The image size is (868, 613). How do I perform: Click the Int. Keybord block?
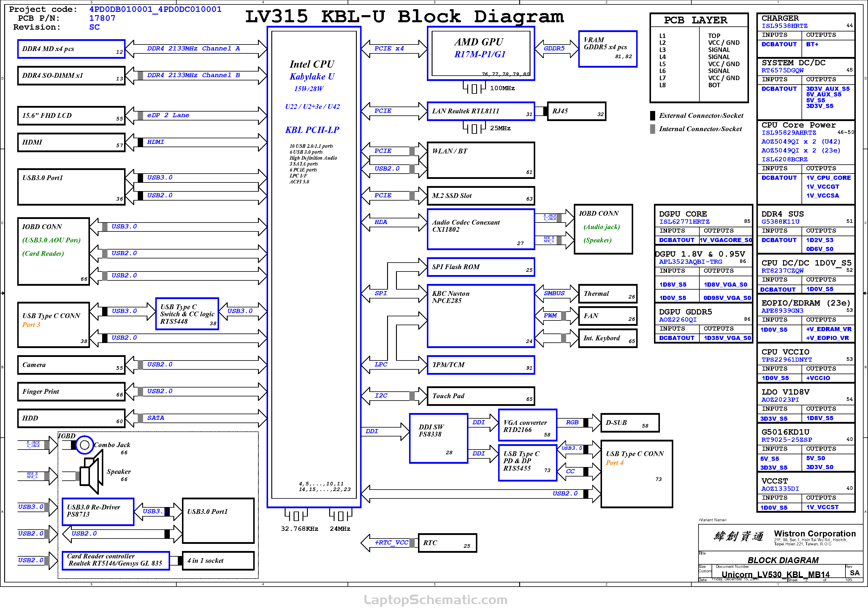pos(608,338)
